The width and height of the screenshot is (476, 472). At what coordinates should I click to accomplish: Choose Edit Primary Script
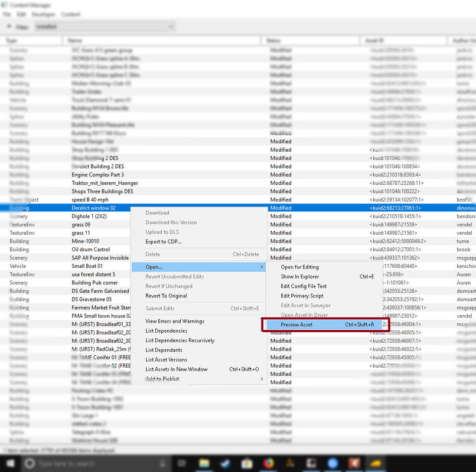pyautogui.click(x=324, y=296)
